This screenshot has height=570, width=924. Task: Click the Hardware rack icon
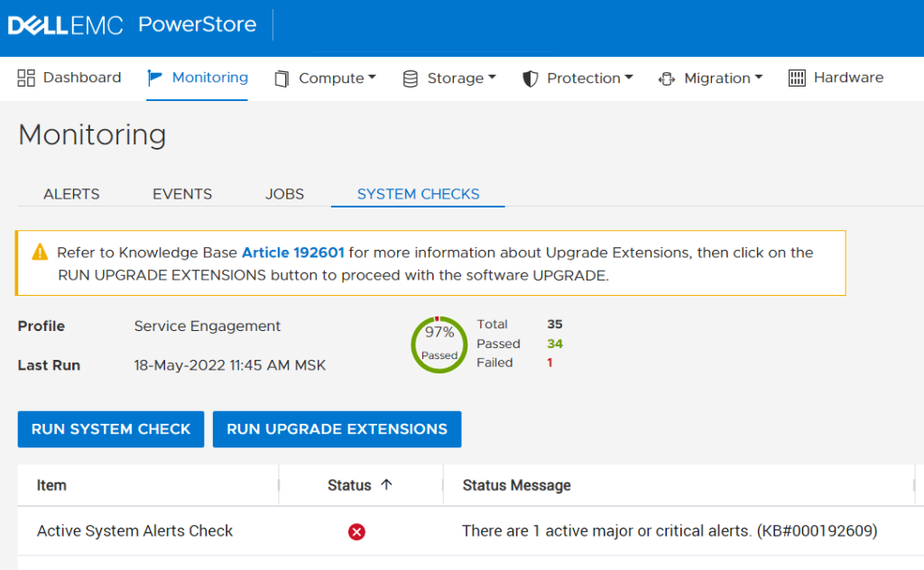pos(797,78)
